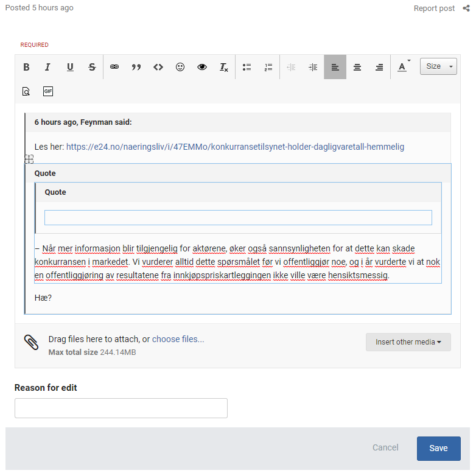Viewport: 476px width, 473px height.
Task: Open the text color dropdown
Action: click(x=404, y=66)
